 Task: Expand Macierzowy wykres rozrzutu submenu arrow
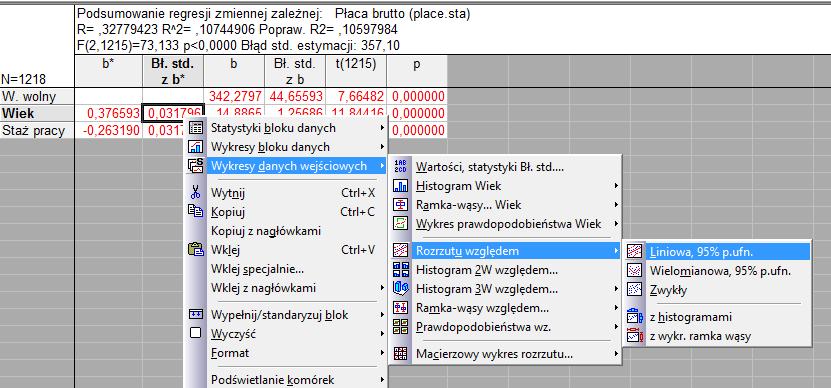616,354
